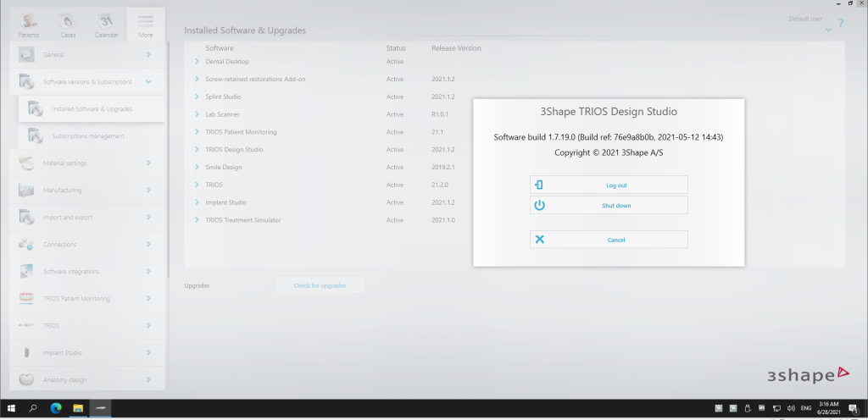Open Microsoft Edge from the taskbar

coord(55,408)
